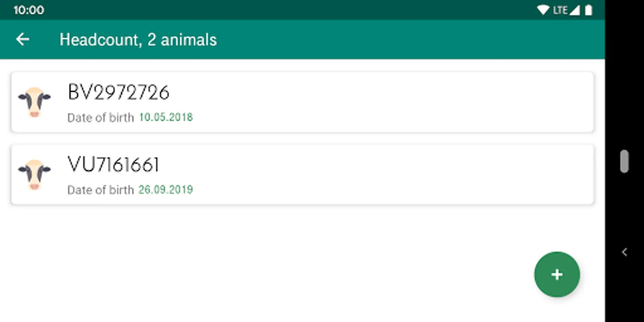Click Date of birth label under VU7161661
Screen dimensions: 644x322
(101, 190)
